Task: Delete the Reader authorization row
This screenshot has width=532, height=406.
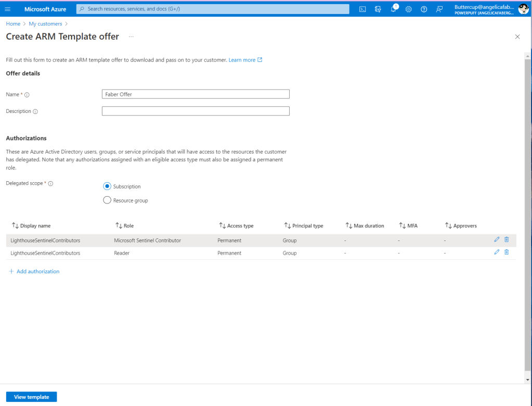Action: 507,252
